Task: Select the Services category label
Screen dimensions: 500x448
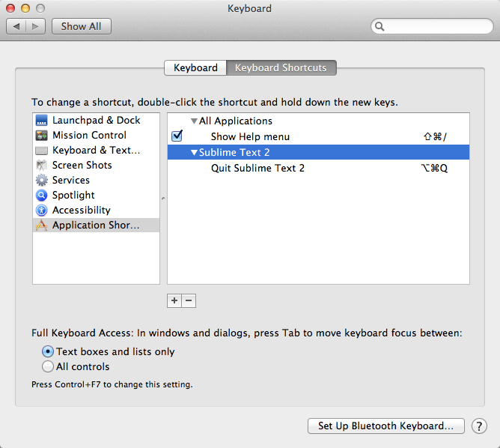Action: (x=71, y=181)
